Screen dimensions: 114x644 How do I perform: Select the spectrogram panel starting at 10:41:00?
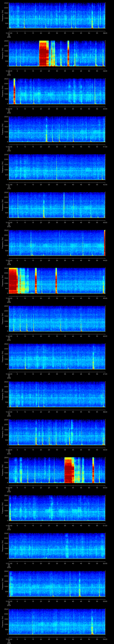point(57,167)
